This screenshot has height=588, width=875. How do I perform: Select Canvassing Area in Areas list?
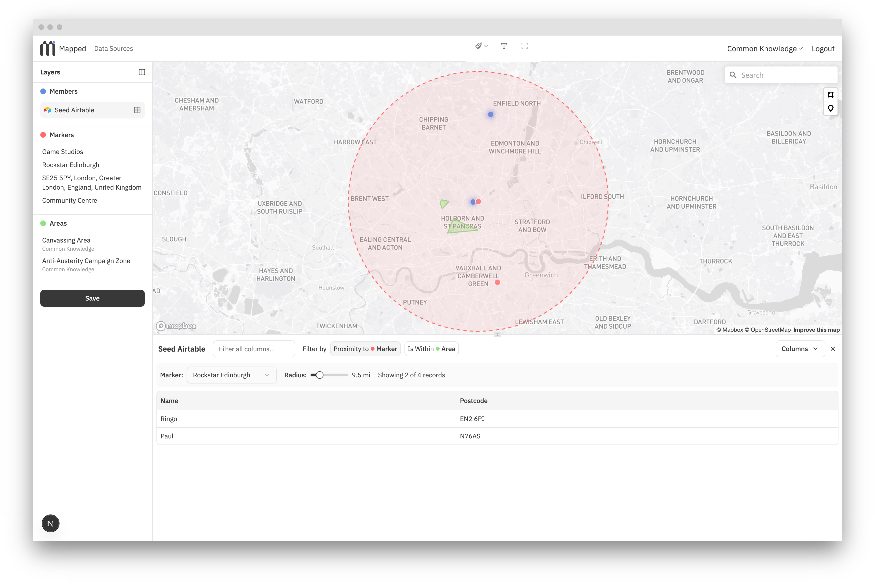click(x=66, y=240)
